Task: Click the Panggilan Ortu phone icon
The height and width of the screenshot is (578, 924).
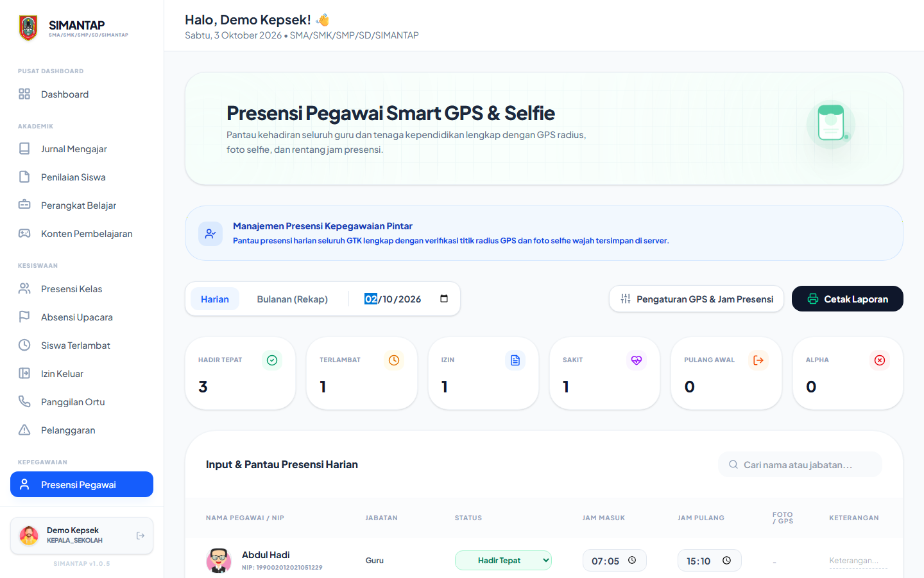Action: pyautogui.click(x=24, y=402)
